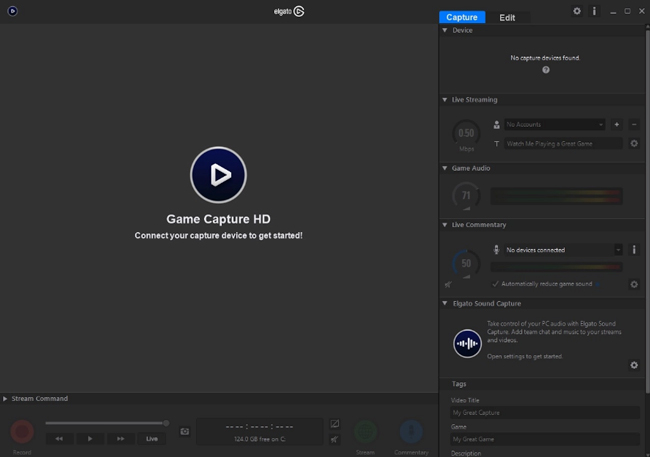Collapse the Live Commentary section
Image resolution: width=650 pixels, height=457 pixels.
(x=445, y=225)
